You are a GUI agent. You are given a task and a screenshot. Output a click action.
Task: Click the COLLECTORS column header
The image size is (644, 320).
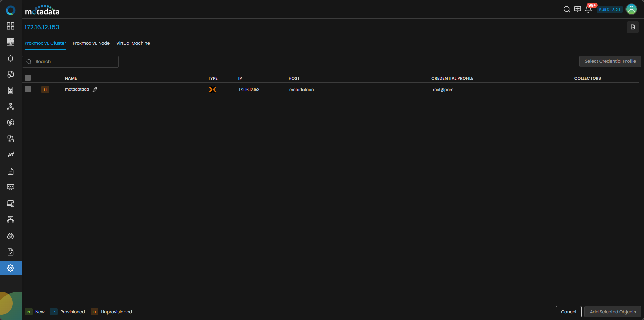tap(587, 78)
